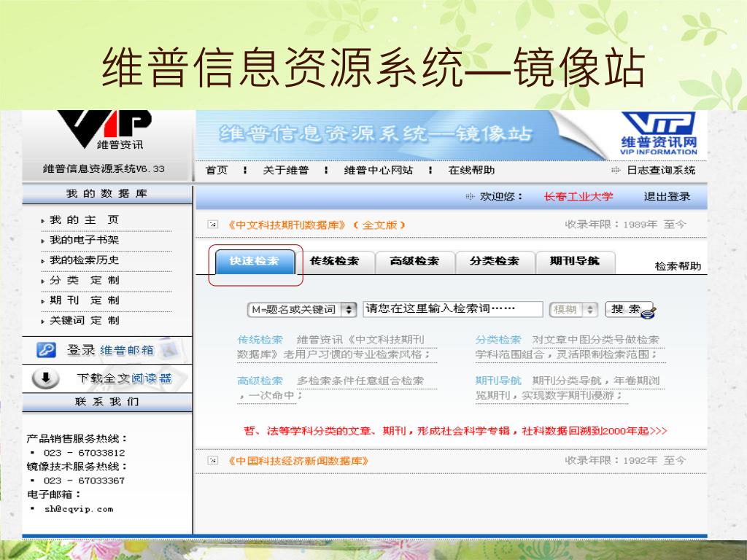747x560 pixels.
Task: Open the M=题名或关键词 field dropdown
Action: click(x=302, y=309)
